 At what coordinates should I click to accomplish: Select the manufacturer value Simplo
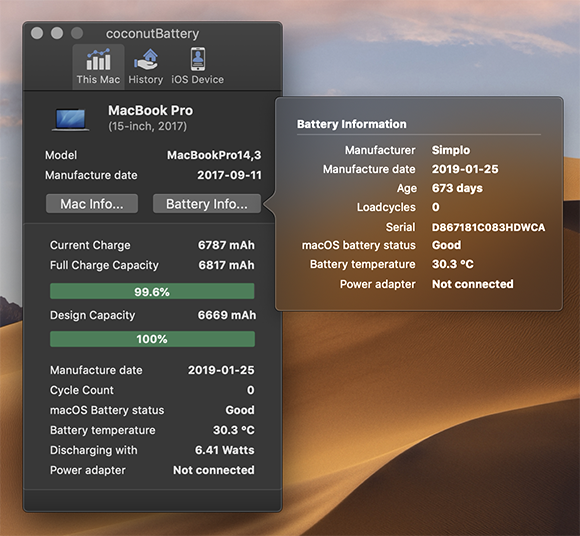(x=451, y=150)
